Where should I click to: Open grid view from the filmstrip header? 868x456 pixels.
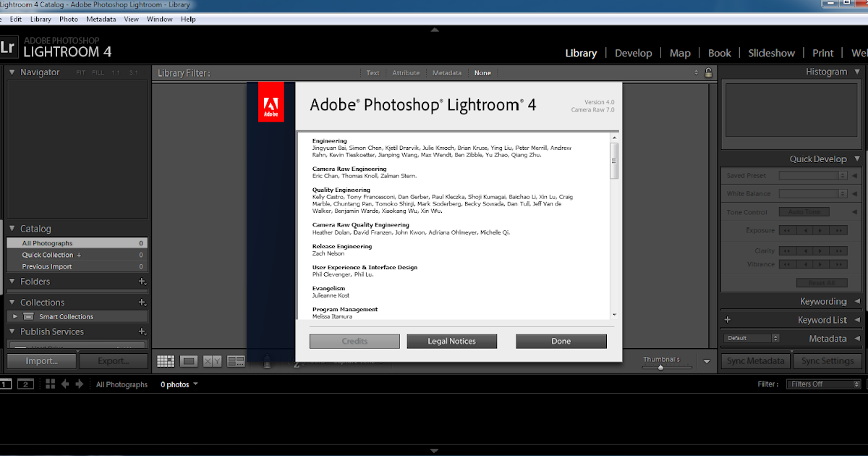51,384
